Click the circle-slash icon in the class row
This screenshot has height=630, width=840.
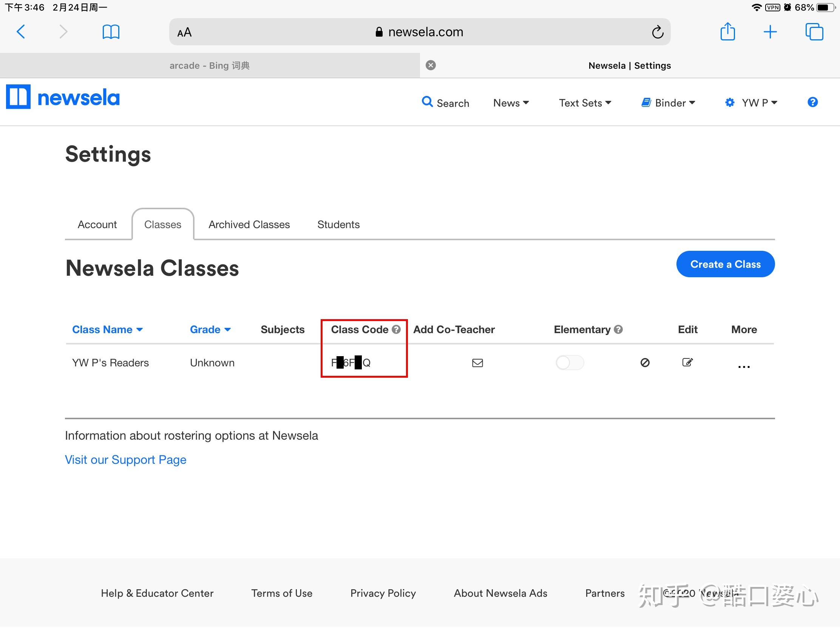coord(645,363)
